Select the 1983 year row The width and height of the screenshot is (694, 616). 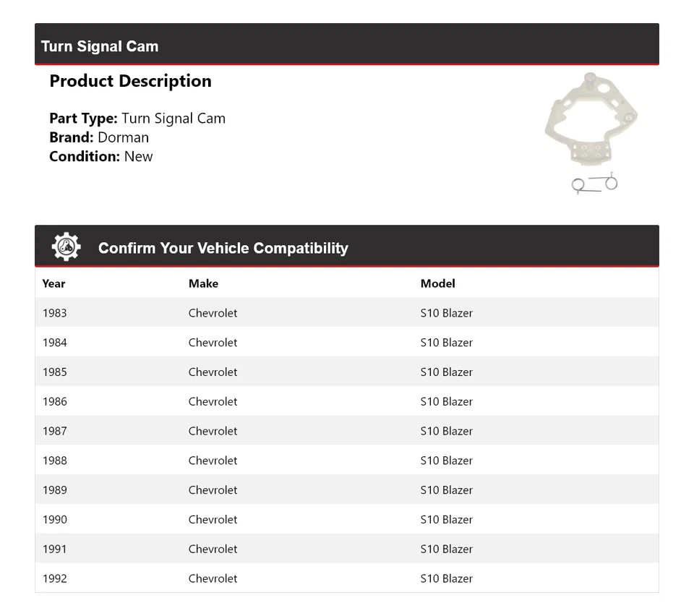point(54,313)
